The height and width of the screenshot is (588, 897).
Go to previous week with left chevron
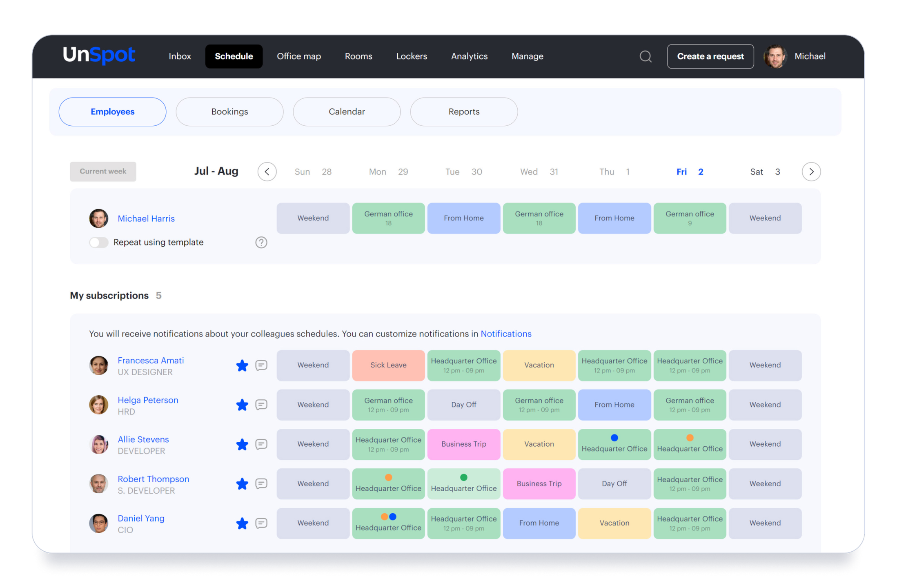[x=267, y=171]
